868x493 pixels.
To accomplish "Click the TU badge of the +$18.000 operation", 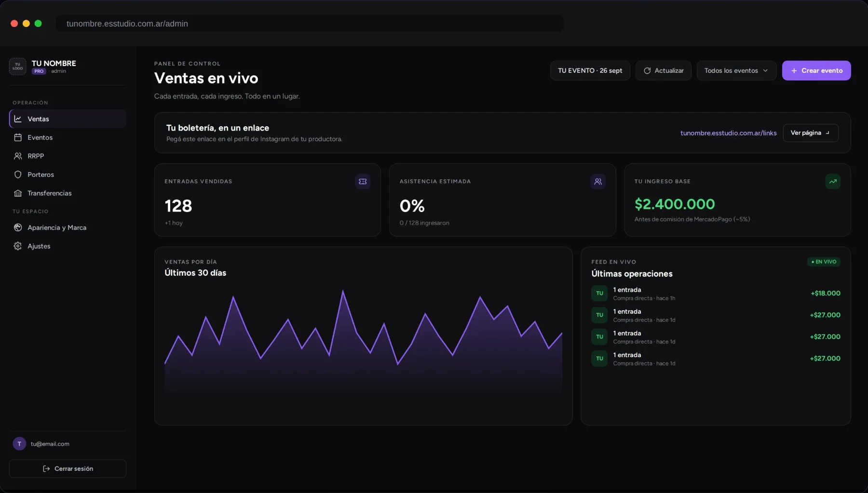I will [599, 293].
